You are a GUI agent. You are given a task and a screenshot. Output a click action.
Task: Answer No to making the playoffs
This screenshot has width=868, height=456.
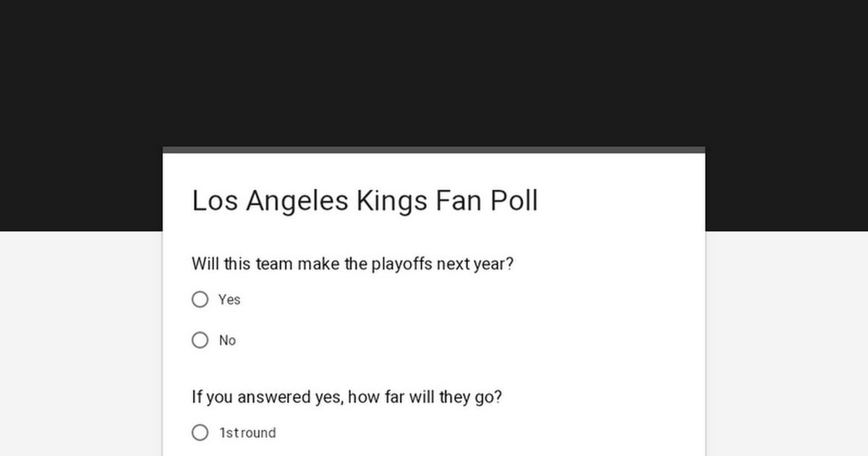click(200, 339)
